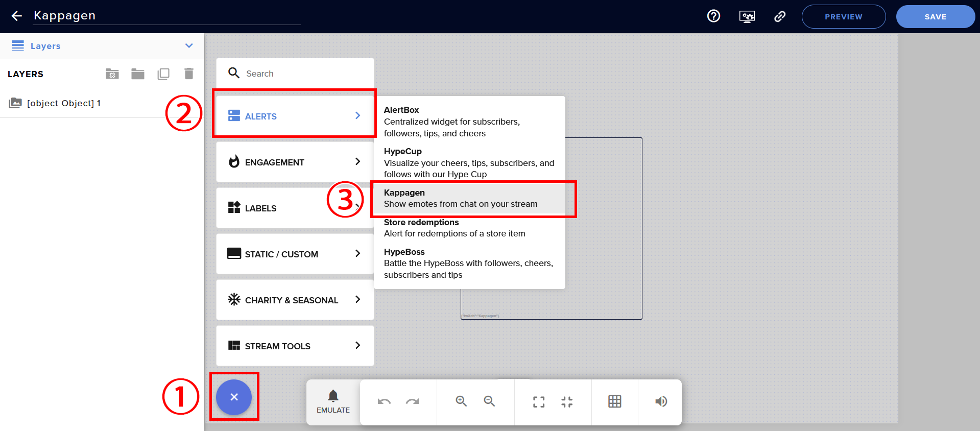The image size is (980, 431).
Task: Expand canvas to fullscreen
Action: (539, 402)
